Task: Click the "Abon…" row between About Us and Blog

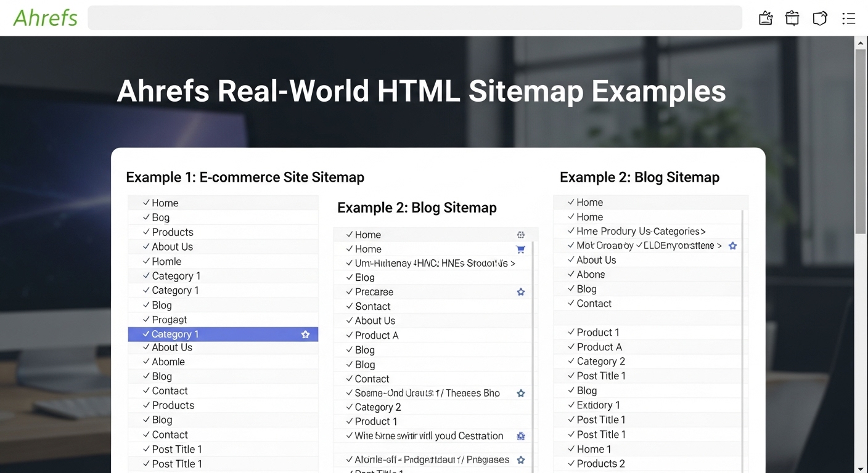Action: [x=648, y=275]
